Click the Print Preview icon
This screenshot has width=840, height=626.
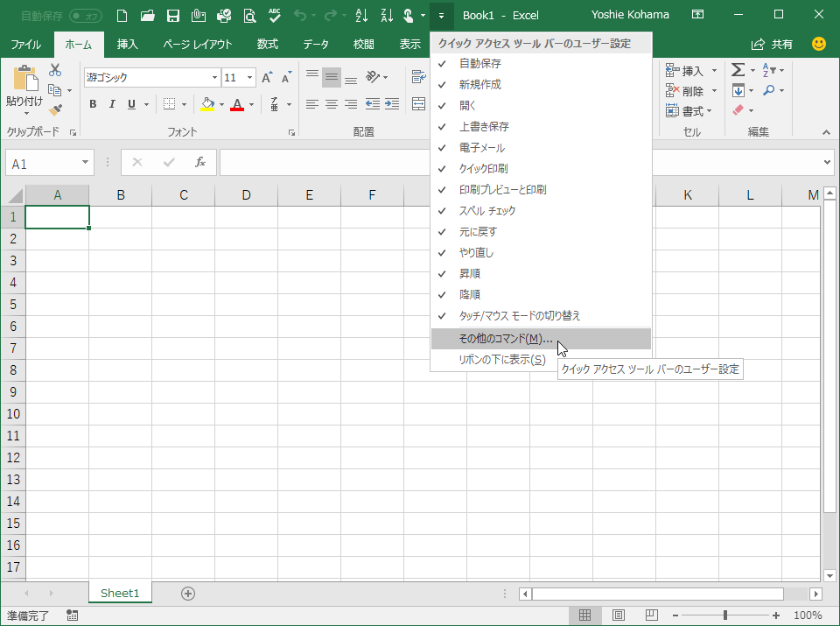click(x=249, y=16)
